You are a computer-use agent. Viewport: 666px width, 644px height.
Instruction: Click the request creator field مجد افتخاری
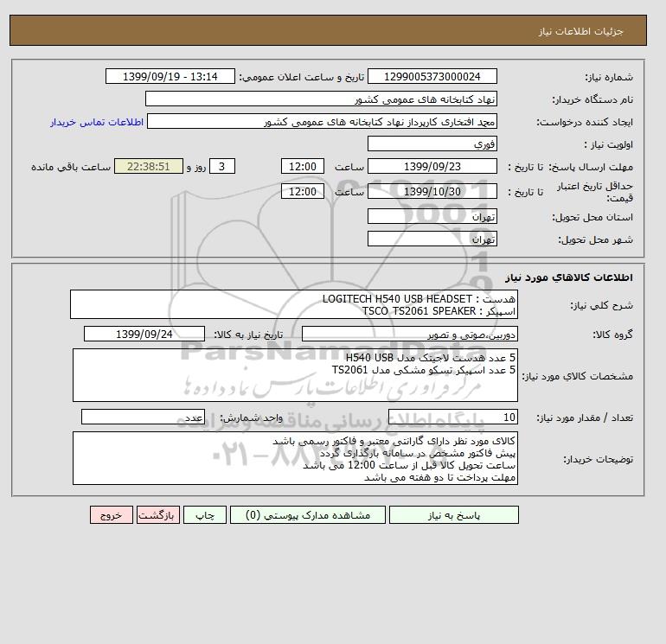pyautogui.click(x=322, y=121)
